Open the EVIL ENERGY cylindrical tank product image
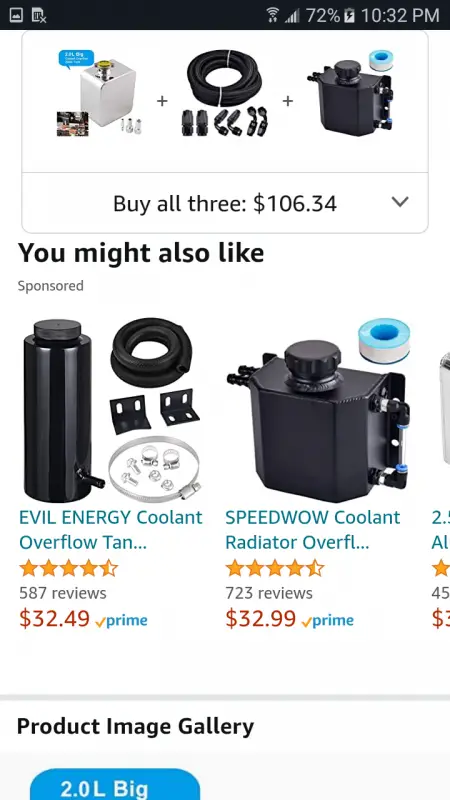The height and width of the screenshot is (800, 450). pos(111,410)
